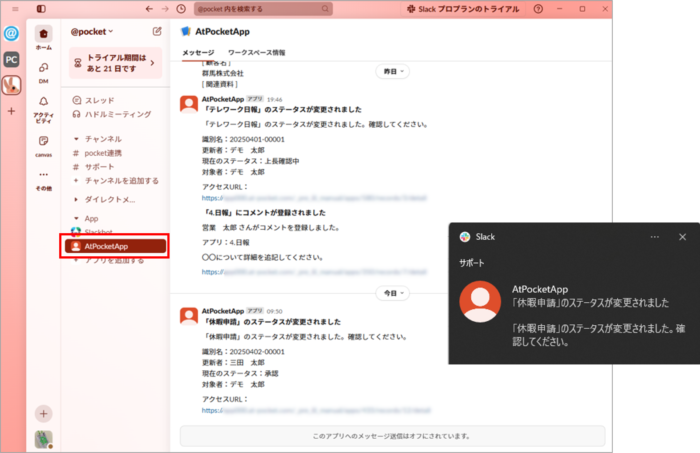Collapse the App section
This screenshot has width=700, height=453.
76,219
